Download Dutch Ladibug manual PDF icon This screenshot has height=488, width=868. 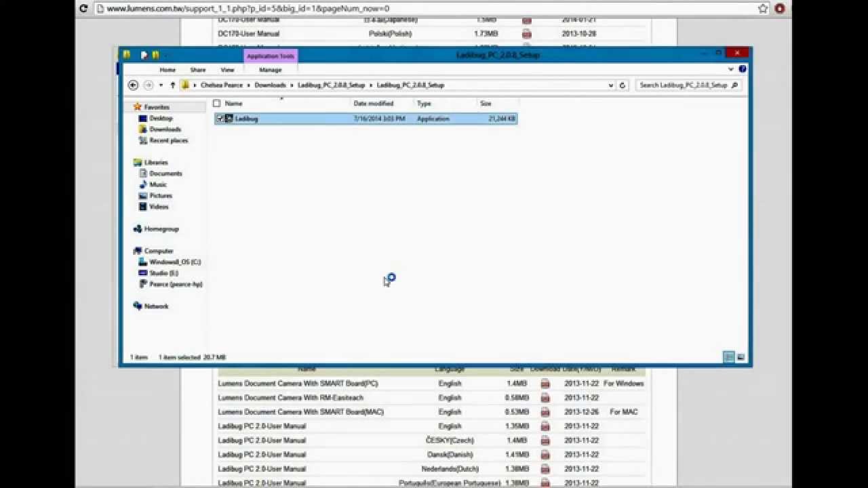[x=545, y=469]
